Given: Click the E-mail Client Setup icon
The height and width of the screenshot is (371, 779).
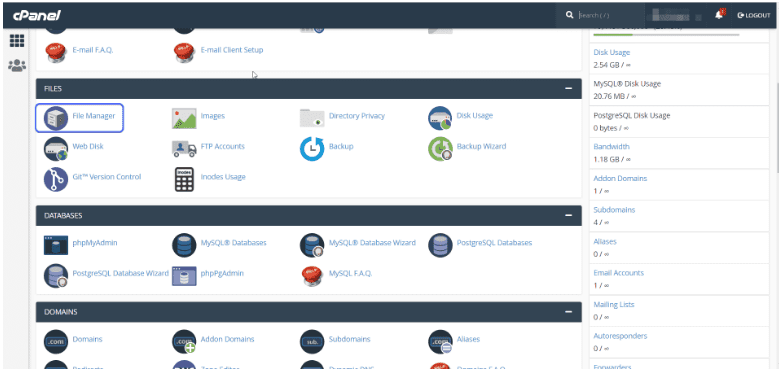Looking at the screenshot, I should coord(184,53).
